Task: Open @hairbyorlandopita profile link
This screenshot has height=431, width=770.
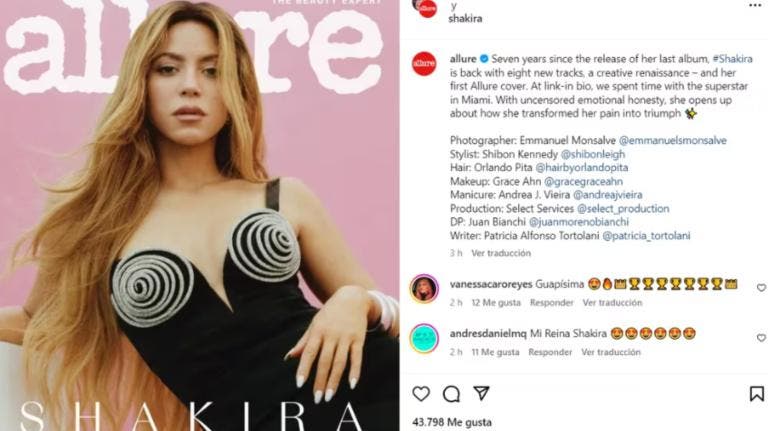Action: 581,167
